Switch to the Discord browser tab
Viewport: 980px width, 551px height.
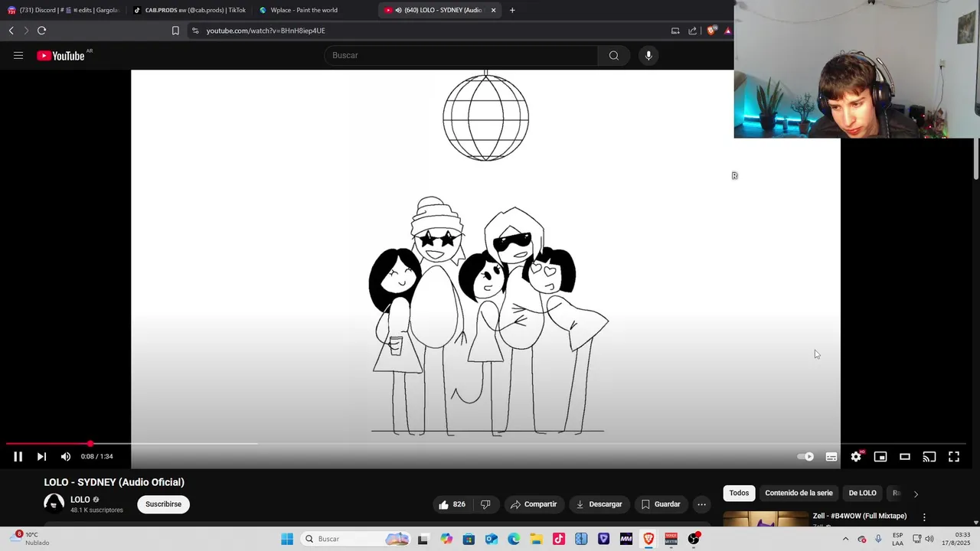pyautogui.click(x=63, y=10)
